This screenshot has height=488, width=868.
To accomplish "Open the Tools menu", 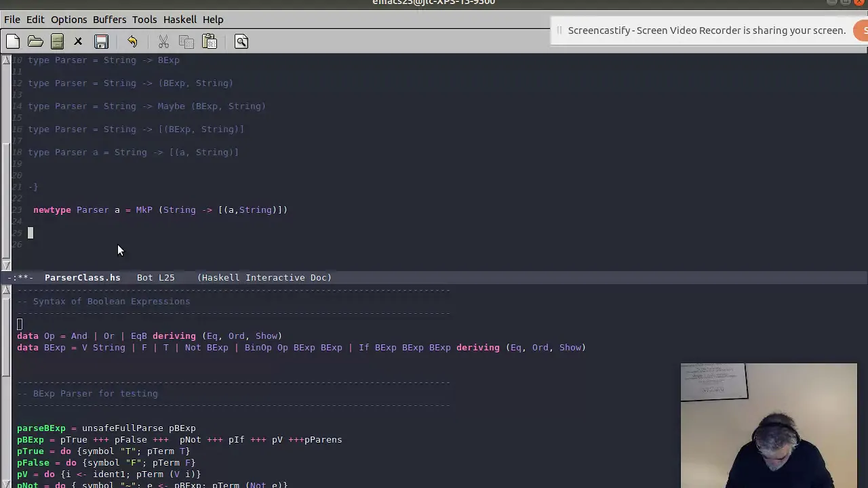I will pyautogui.click(x=144, y=20).
